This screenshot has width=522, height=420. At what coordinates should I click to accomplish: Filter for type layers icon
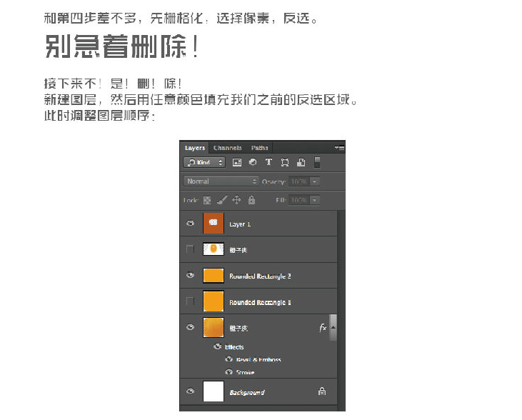click(268, 162)
